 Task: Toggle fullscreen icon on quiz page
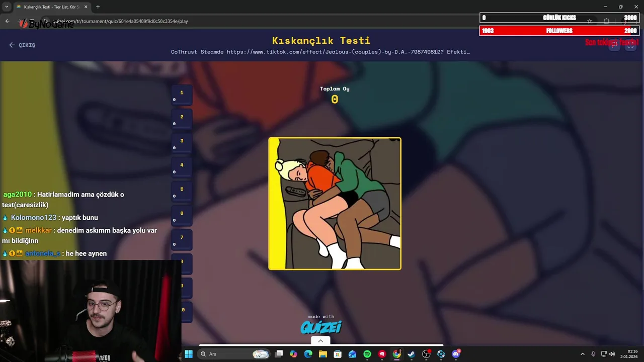(x=630, y=45)
